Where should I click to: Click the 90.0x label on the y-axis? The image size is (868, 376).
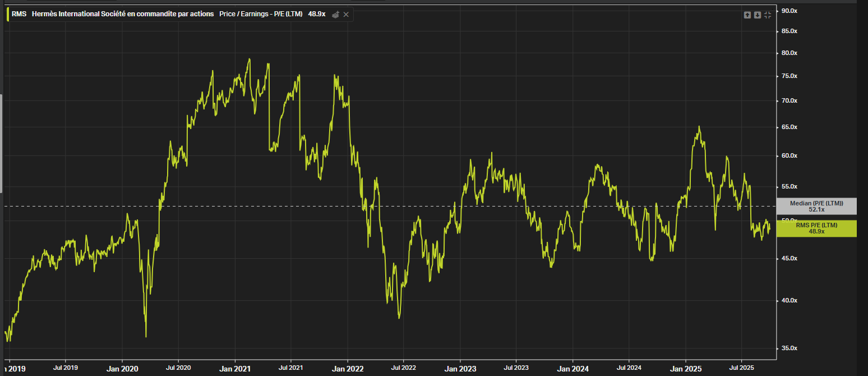coord(789,11)
